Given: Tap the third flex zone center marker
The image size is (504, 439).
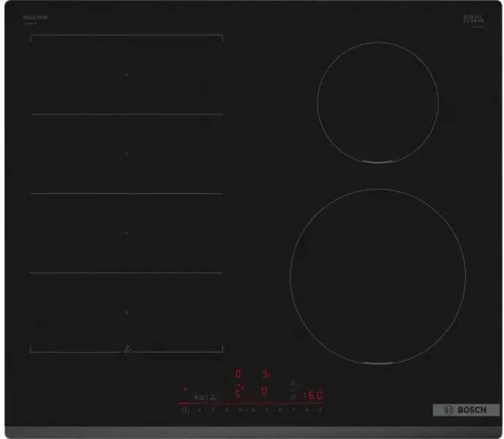Looking at the screenshot, I should pos(127,233).
